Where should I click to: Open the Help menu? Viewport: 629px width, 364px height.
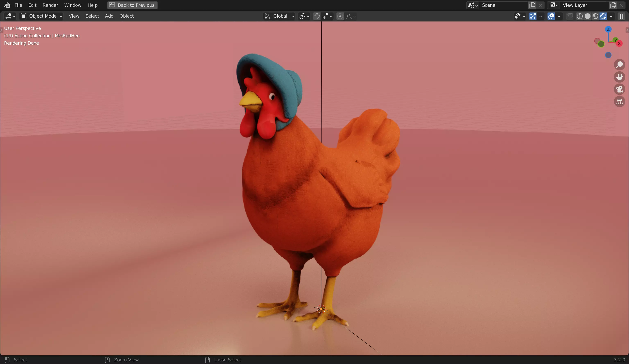point(92,5)
